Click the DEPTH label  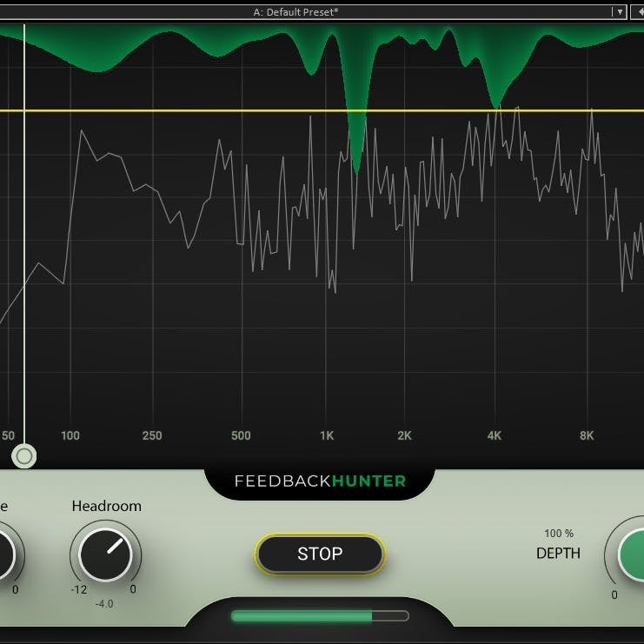(x=558, y=554)
